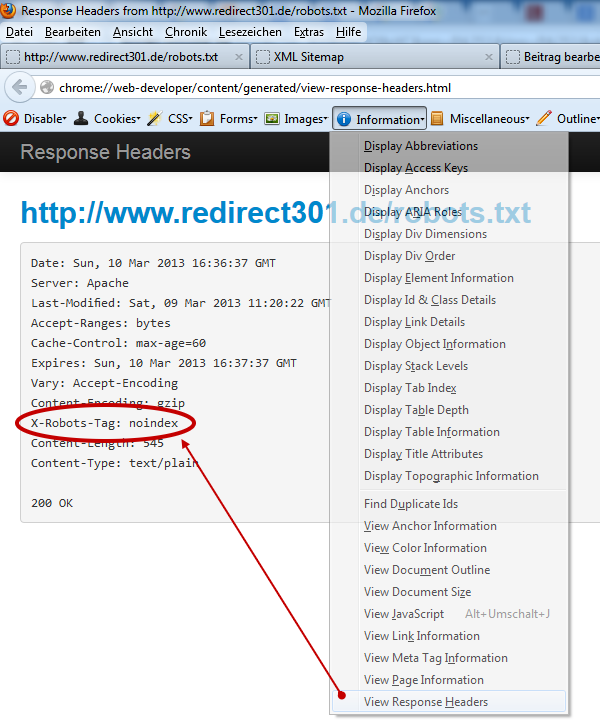
Task: Click the back navigation arrow button
Action: click(x=19, y=87)
